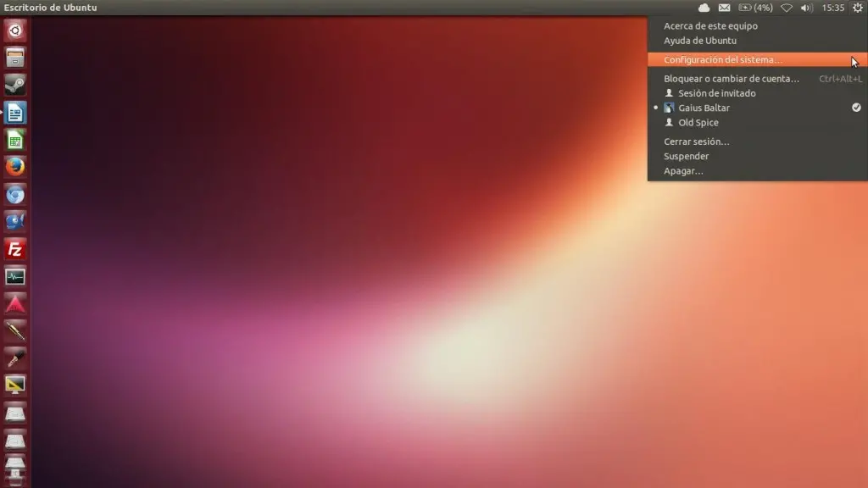
Task: Choose "Cerrar sesión..." to log out
Action: pos(757,141)
